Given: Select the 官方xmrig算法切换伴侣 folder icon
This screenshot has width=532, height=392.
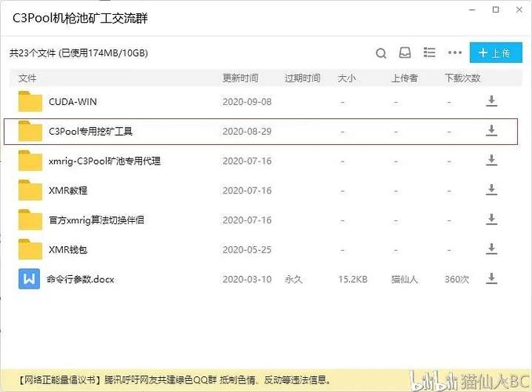Looking at the screenshot, I should (x=30, y=220).
